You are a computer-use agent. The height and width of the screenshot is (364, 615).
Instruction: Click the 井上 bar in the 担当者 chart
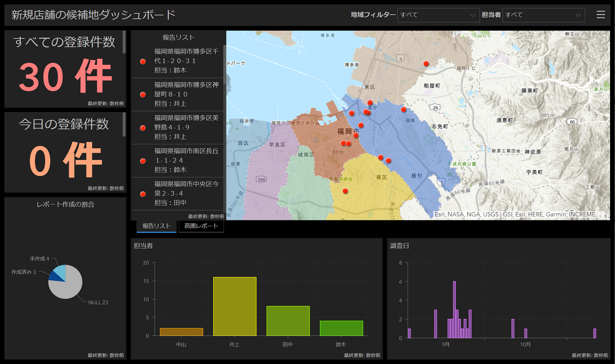(x=234, y=306)
